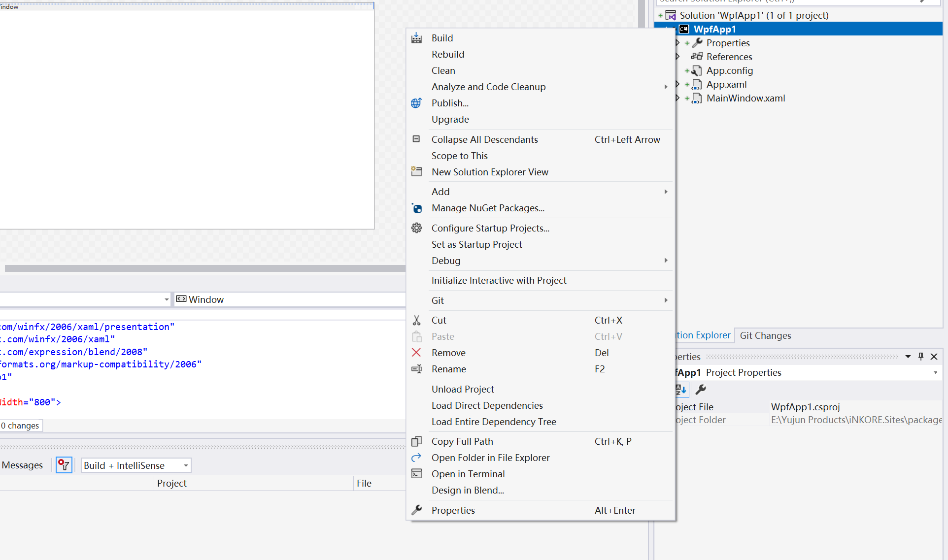
Task: Click the horizontal scrollbar under designer
Action: (204, 268)
